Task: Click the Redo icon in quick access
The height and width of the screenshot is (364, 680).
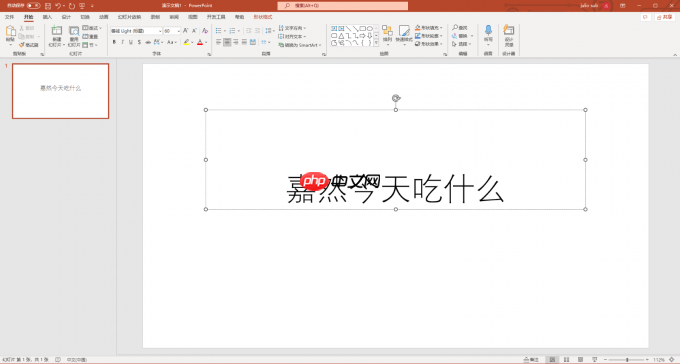Action: 72,6
